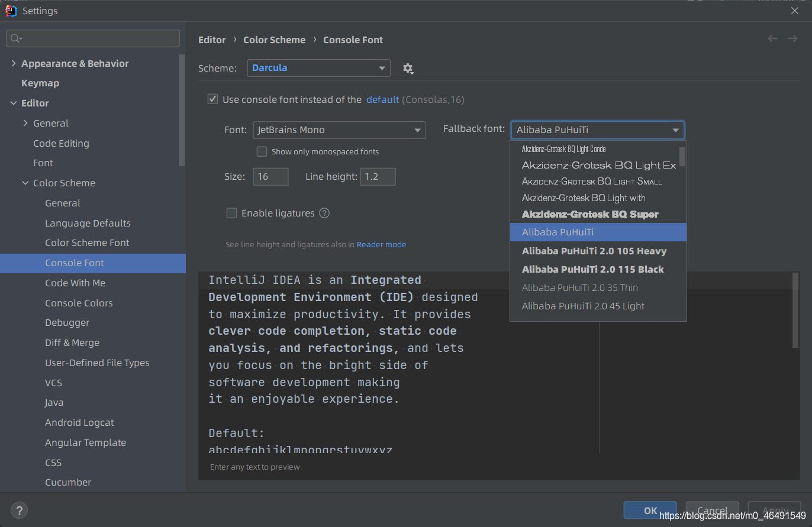Select Akzidenz-Grotesk BQ Light Conde font

[x=594, y=149]
